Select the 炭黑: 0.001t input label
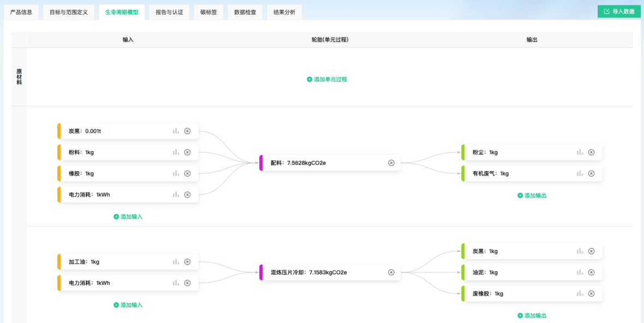Image resolution: width=644 pixels, height=323 pixels. coord(85,131)
